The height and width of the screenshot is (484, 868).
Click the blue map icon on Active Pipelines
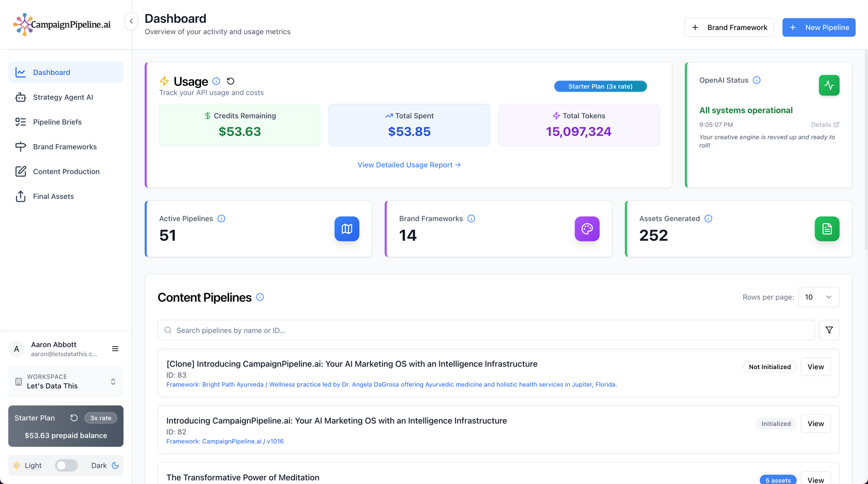pyautogui.click(x=347, y=229)
